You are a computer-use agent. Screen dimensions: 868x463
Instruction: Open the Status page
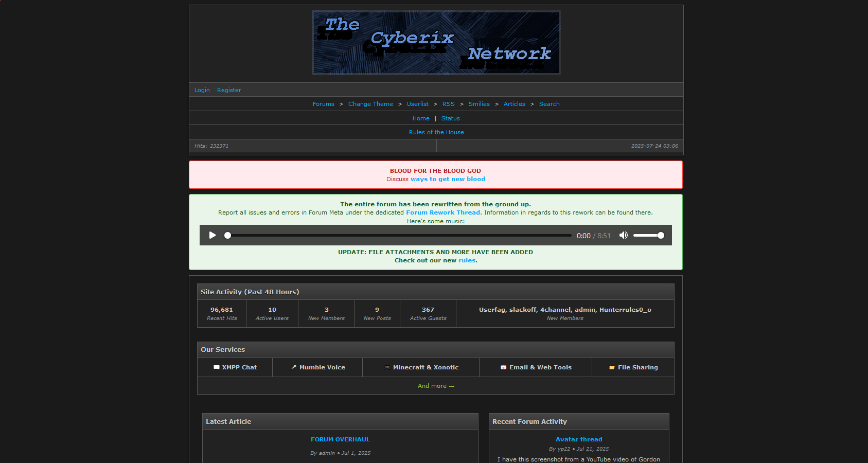click(451, 118)
